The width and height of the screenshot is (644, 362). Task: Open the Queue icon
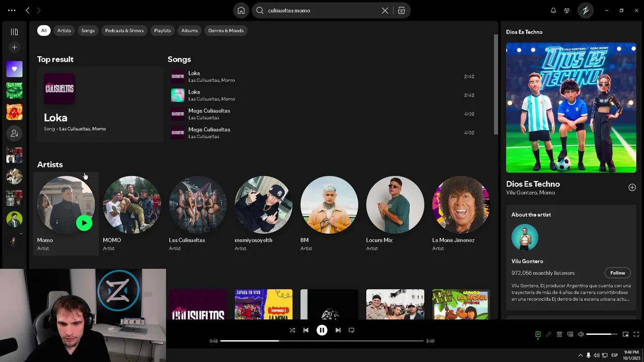click(x=559, y=334)
